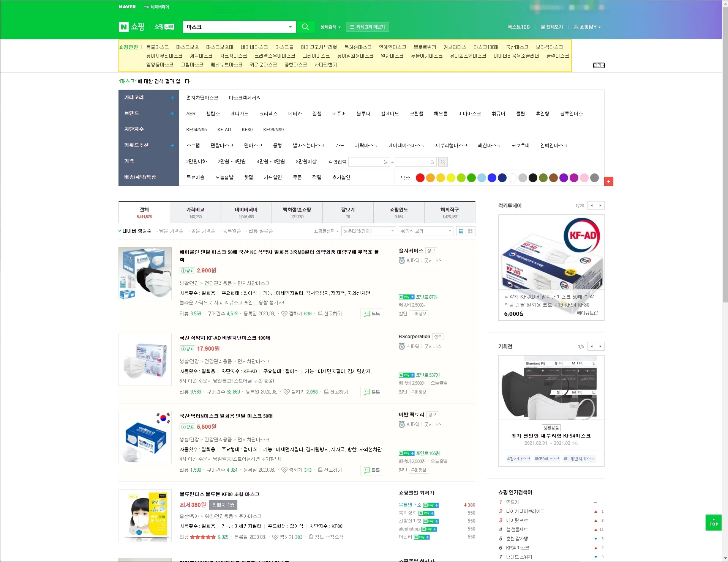The image size is (728, 562).
Task: Select 먼지차단마스크 category link
Action: (202, 98)
